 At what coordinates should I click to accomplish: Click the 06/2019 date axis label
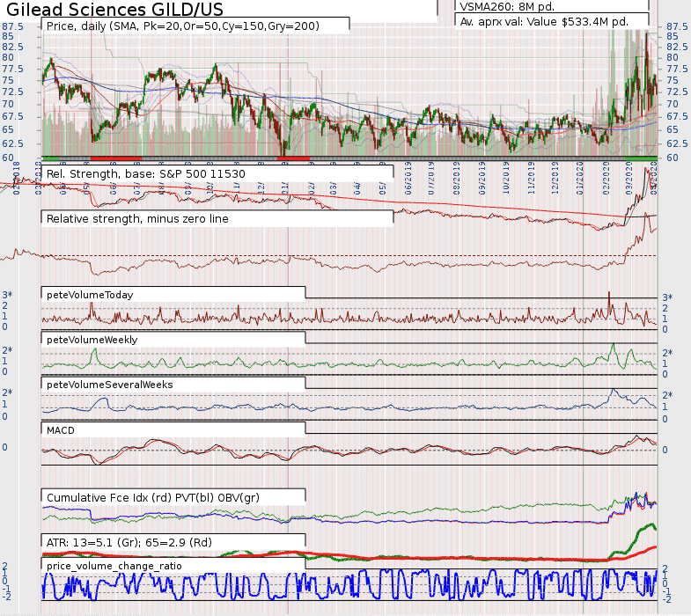coord(408,179)
